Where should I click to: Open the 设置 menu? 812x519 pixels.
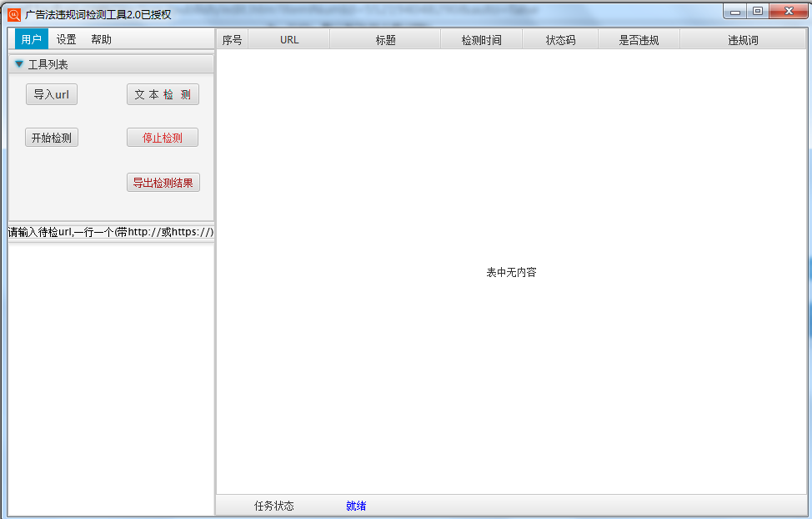pyautogui.click(x=67, y=39)
